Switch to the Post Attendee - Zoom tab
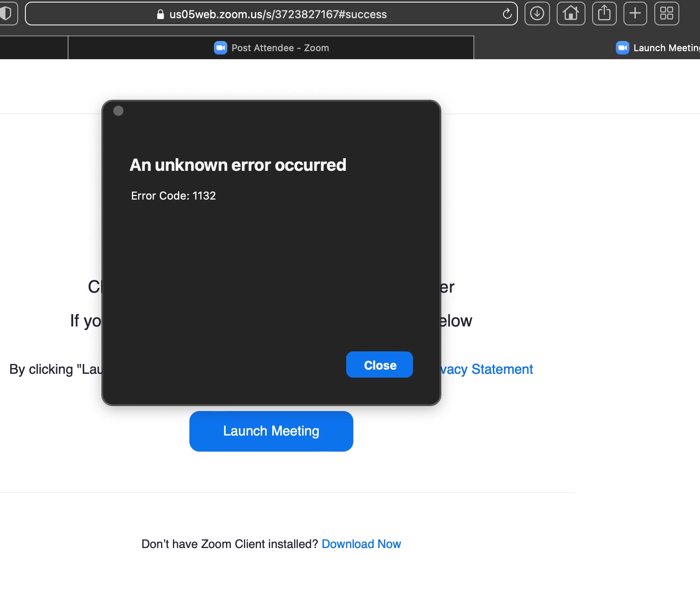 click(271, 48)
